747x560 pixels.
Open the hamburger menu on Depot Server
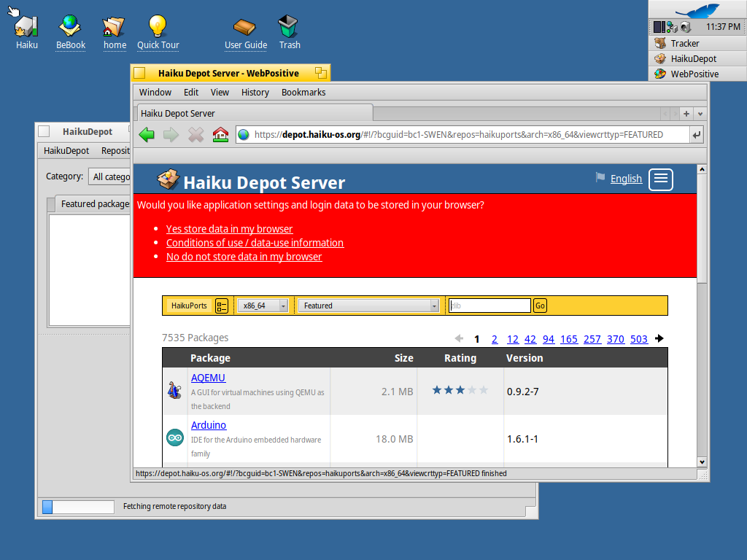click(x=661, y=179)
